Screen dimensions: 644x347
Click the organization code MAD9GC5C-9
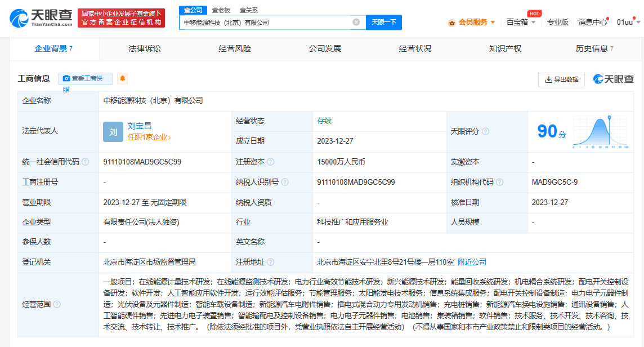tap(554, 182)
